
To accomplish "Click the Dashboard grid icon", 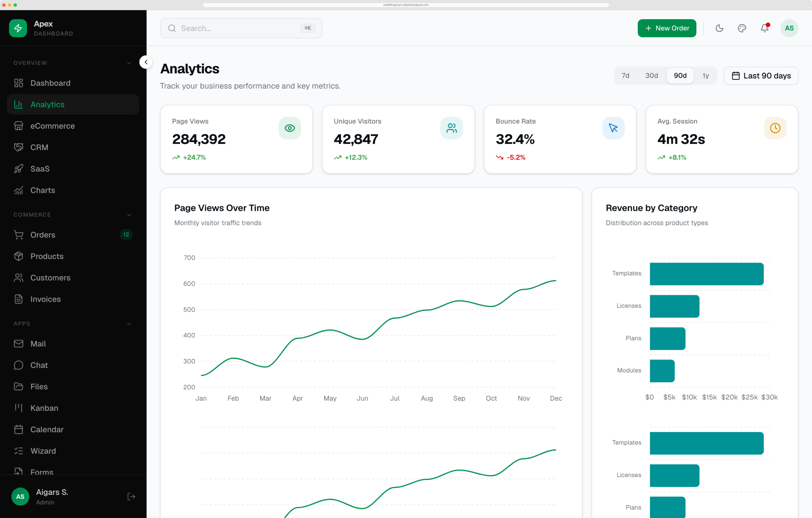I will click(18, 83).
